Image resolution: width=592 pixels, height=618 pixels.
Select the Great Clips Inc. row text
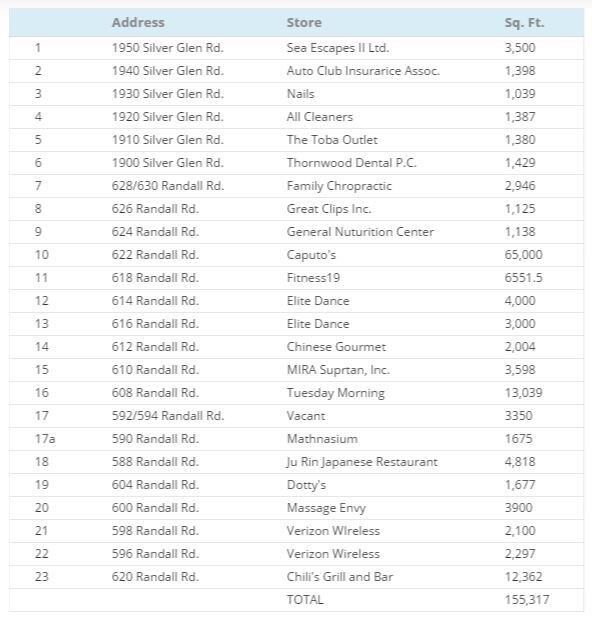coord(329,209)
